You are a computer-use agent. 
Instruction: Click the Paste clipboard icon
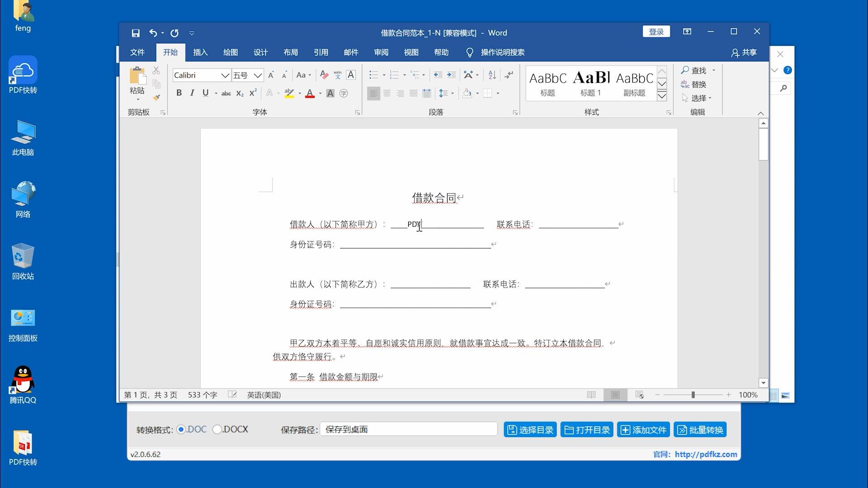(x=137, y=76)
